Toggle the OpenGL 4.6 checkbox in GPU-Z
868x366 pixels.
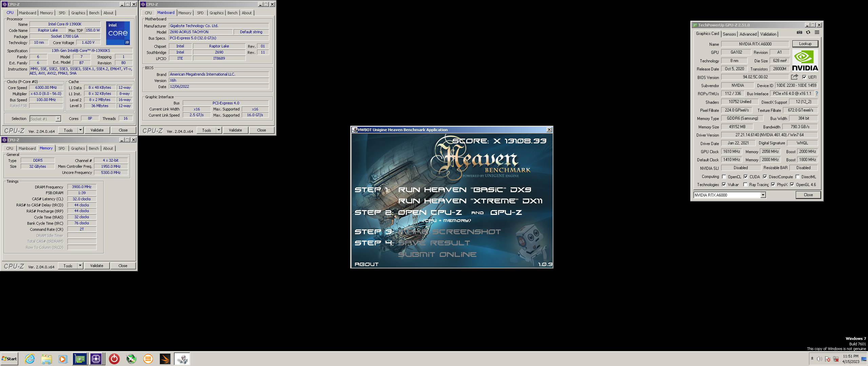(x=792, y=185)
